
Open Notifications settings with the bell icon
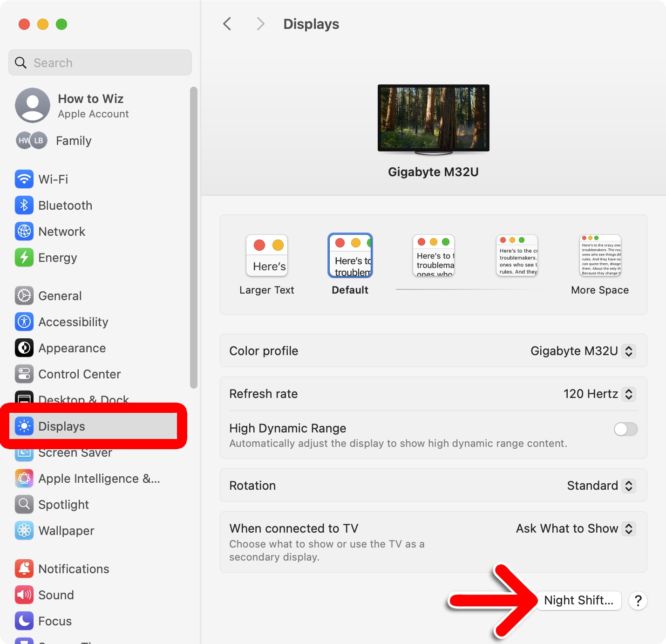coord(24,569)
